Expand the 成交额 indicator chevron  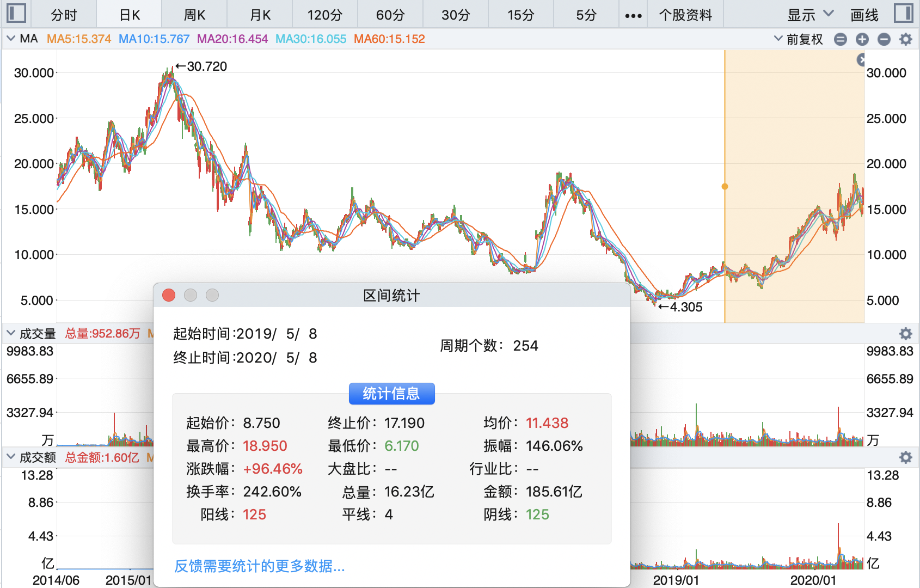click(10, 457)
